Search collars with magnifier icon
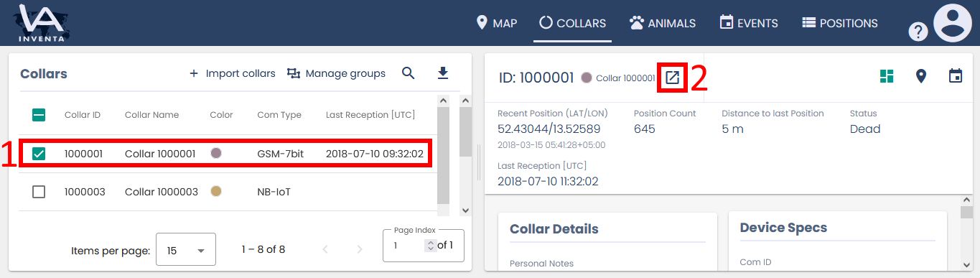The width and height of the screenshot is (980, 278). [409, 73]
